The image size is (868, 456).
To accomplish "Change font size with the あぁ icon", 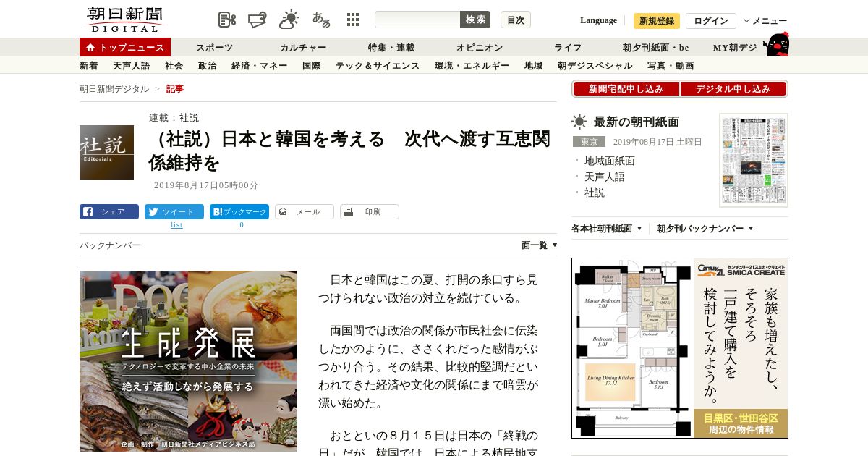I will click(321, 20).
